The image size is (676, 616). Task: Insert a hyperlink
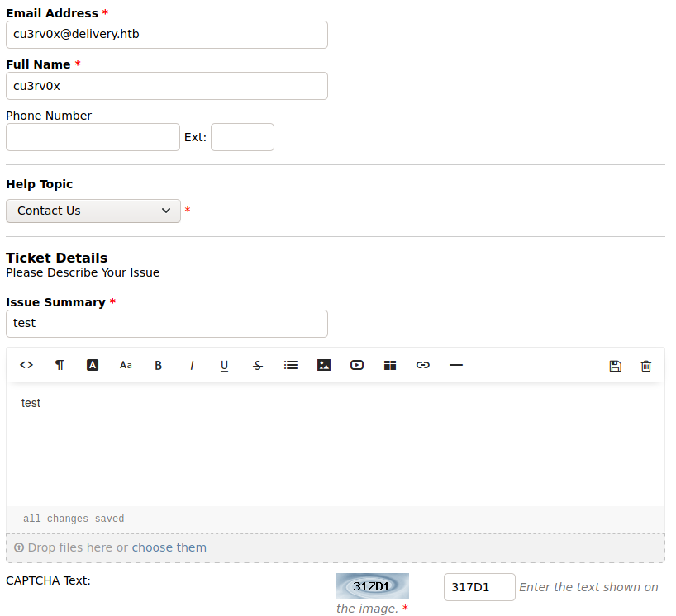coord(423,365)
